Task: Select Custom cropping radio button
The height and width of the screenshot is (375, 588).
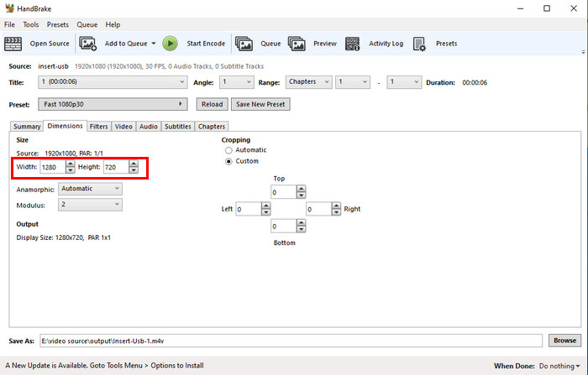Action: click(228, 161)
